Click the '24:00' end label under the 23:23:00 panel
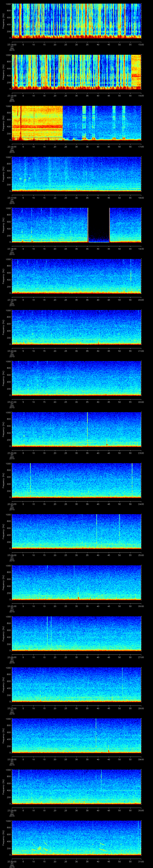This screenshot has width=153, height=868. (x=141, y=504)
